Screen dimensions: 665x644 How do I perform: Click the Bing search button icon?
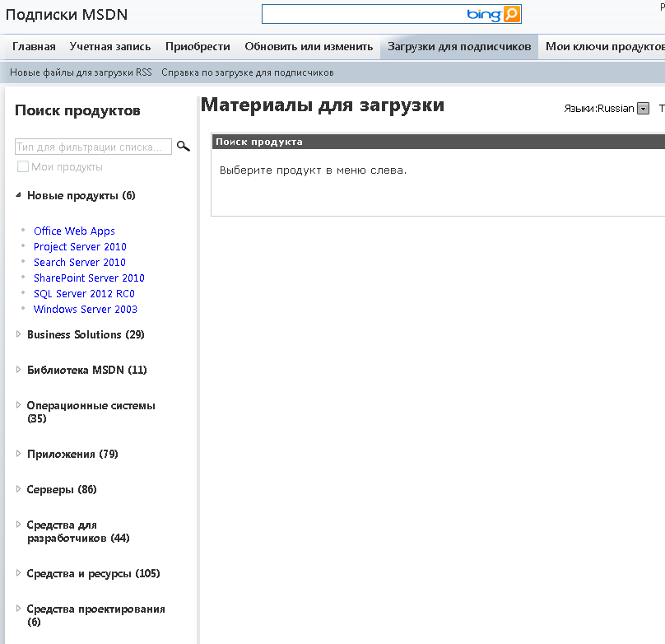pyautogui.click(x=511, y=15)
